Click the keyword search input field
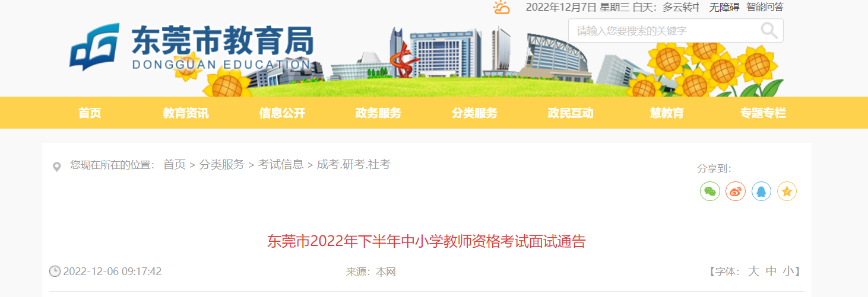The height and width of the screenshot is (297, 868). click(x=665, y=31)
